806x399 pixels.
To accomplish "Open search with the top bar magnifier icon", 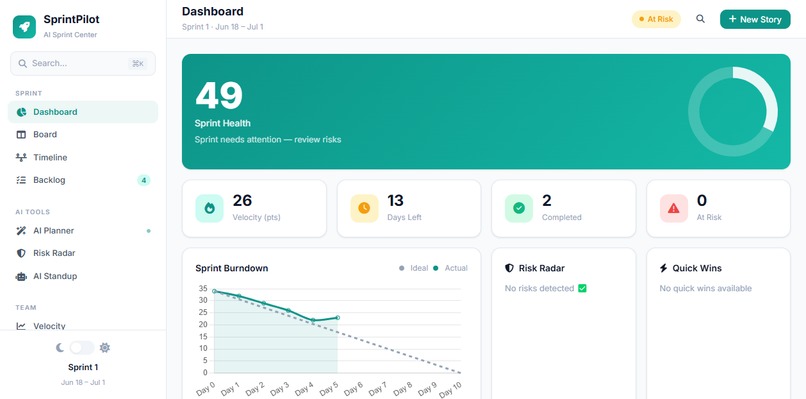I will tap(700, 19).
